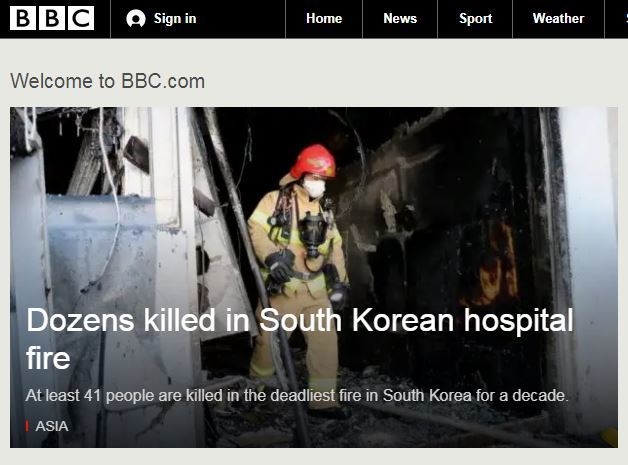Screen dimensions: 628x465
Task: Go to the Home tab
Action: click(324, 18)
